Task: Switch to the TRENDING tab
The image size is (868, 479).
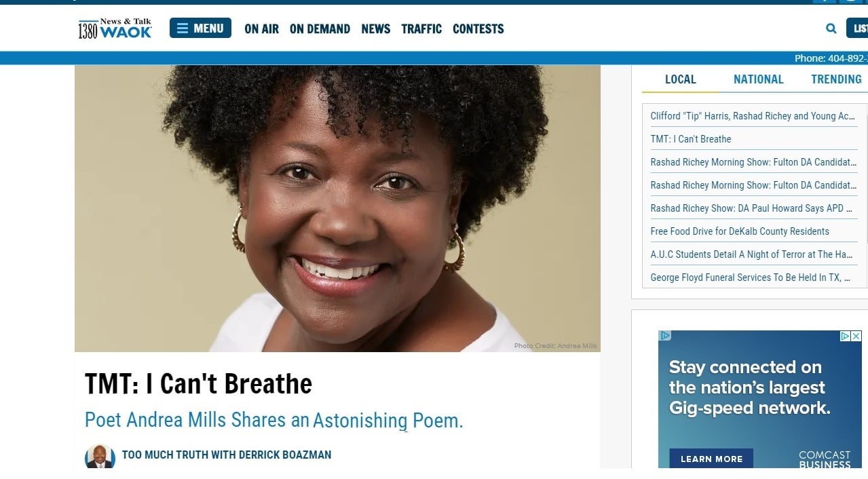Action: [836, 79]
